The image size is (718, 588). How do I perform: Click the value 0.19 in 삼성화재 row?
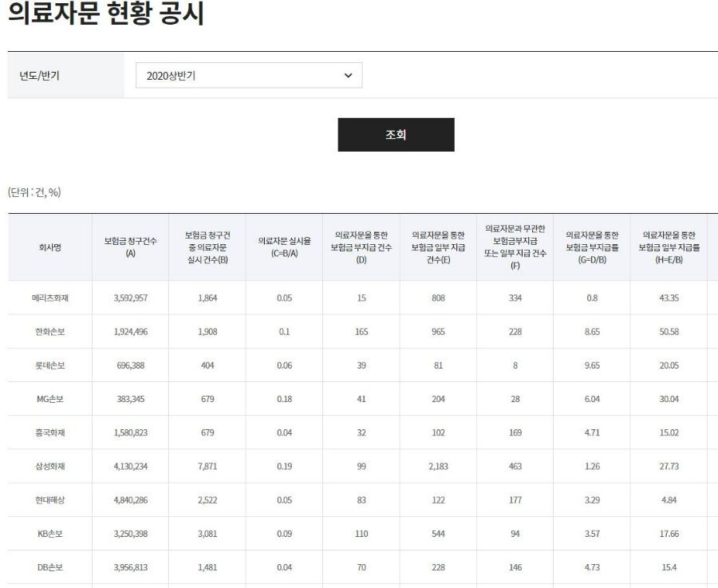pyautogui.click(x=284, y=466)
